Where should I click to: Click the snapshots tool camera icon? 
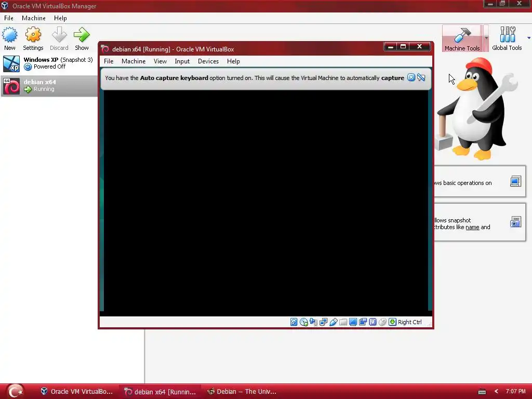[515, 222]
